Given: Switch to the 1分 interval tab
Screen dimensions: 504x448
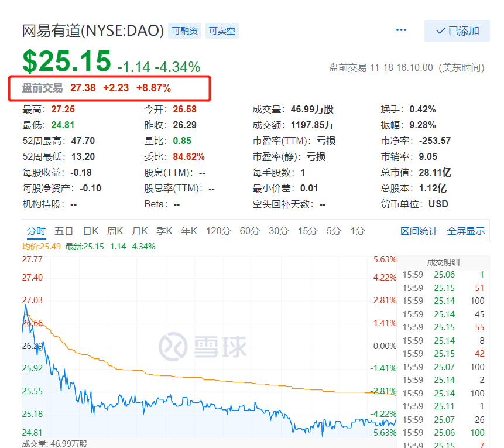Looking at the screenshot, I should 357,231.
